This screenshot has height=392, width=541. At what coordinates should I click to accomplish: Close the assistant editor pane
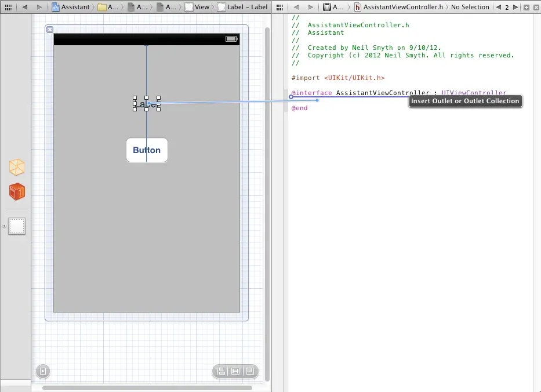(x=535, y=7)
